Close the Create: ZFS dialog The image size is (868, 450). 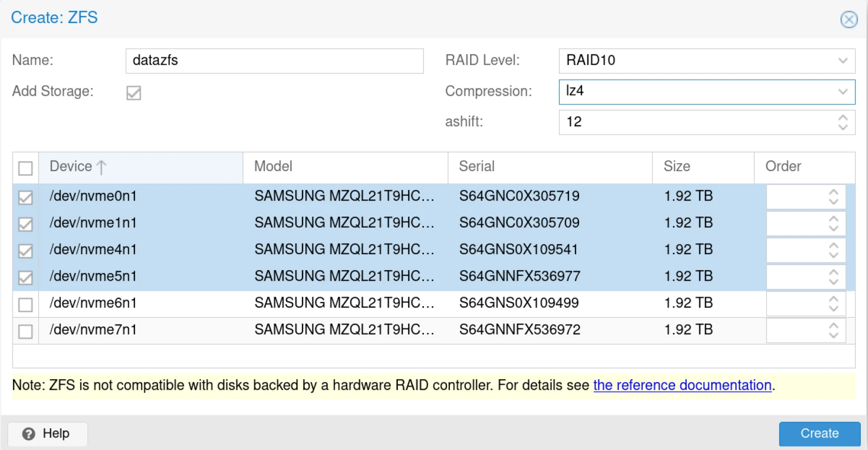(848, 20)
